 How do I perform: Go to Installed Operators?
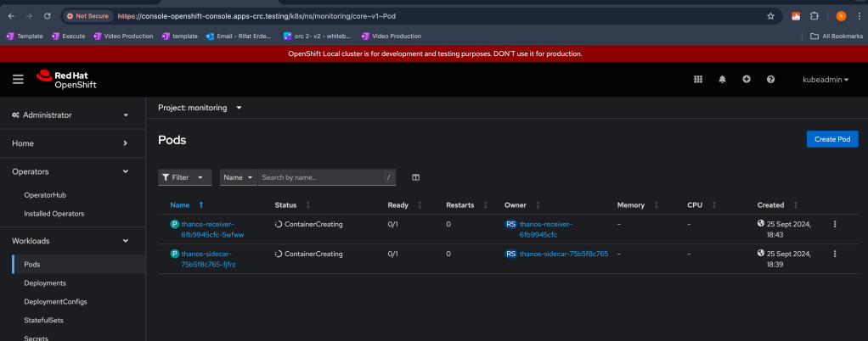pyautogui.click(x=54, y=213)
